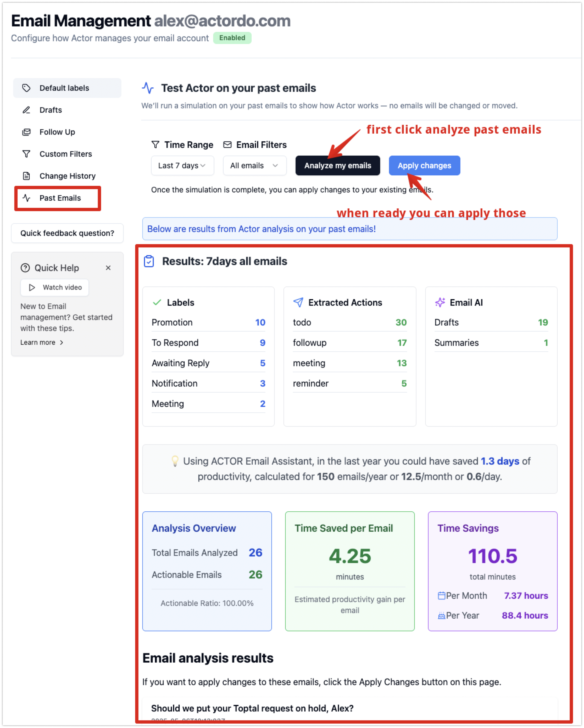Click the To Respond label row
584x728 pixels.
point(208,342)
